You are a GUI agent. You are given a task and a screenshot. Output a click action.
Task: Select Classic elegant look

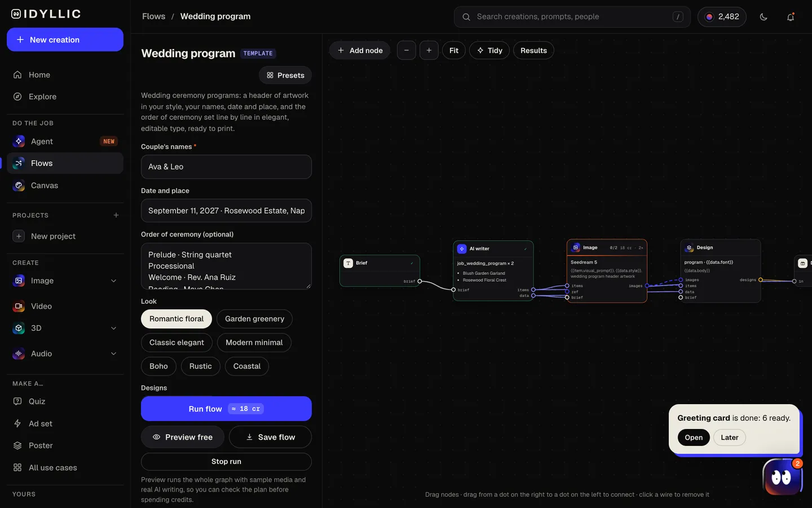click(x=176, y=343)
